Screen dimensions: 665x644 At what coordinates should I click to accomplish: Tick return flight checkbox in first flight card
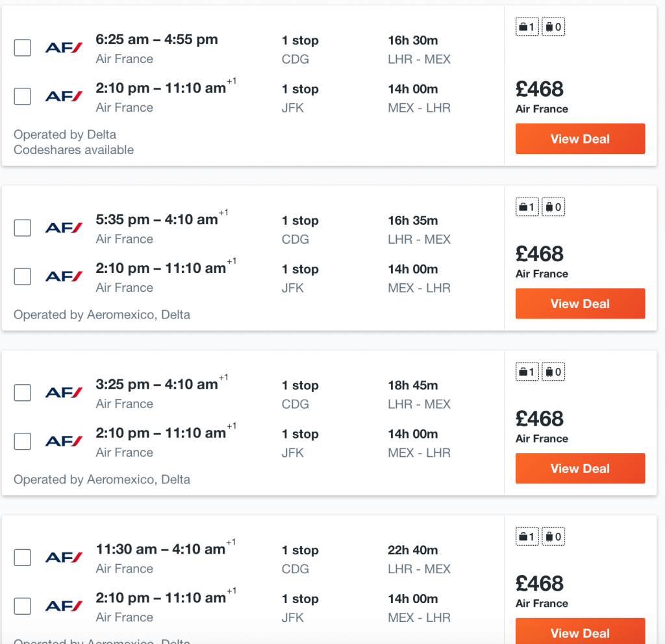[x=23, y=96]
